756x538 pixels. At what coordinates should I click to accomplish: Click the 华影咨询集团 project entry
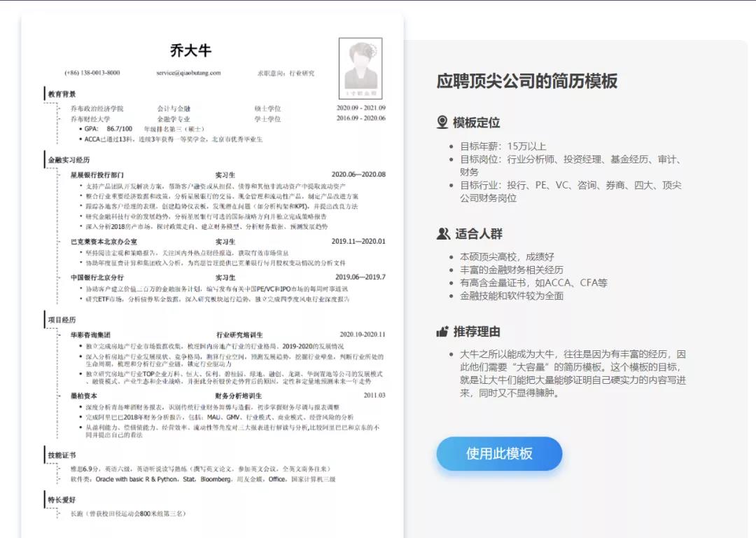(90, 334)
